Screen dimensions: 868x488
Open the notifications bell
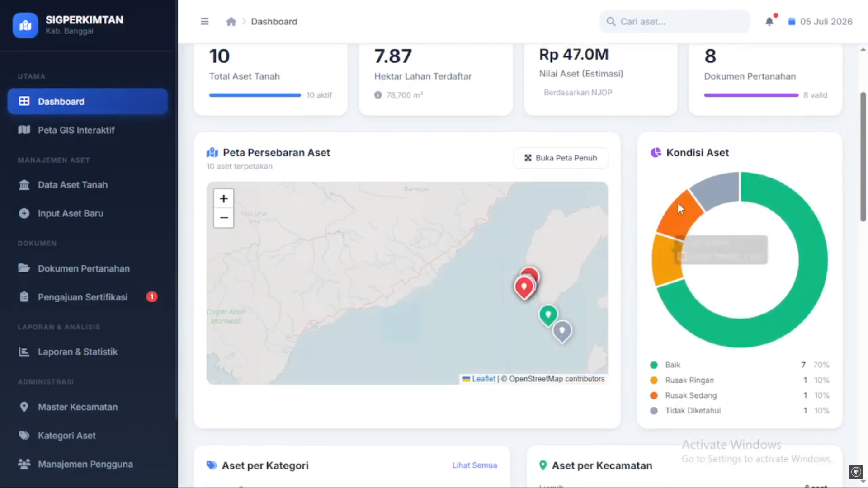[x=769, y=21]
